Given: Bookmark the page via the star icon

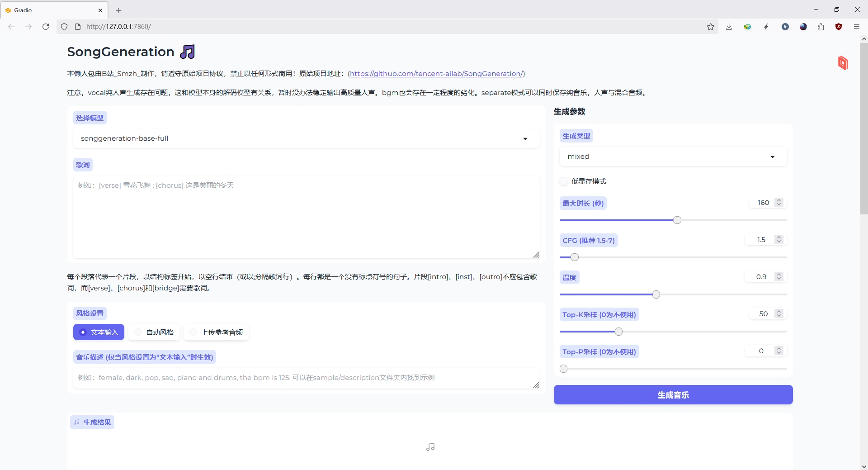Looking at the screenshot, I should [710, 27].
